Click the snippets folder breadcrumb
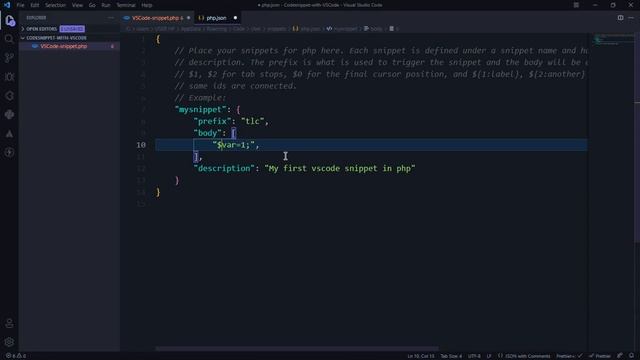The height and width of the screenshot is (360, 640). click(277, 29)
